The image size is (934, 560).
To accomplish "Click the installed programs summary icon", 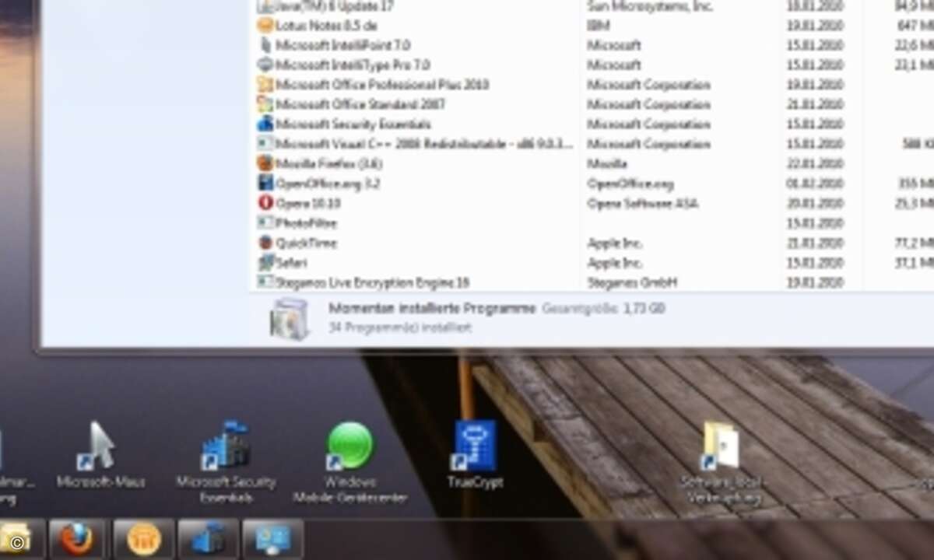I will pyautogui.click(x=290, y=318).
